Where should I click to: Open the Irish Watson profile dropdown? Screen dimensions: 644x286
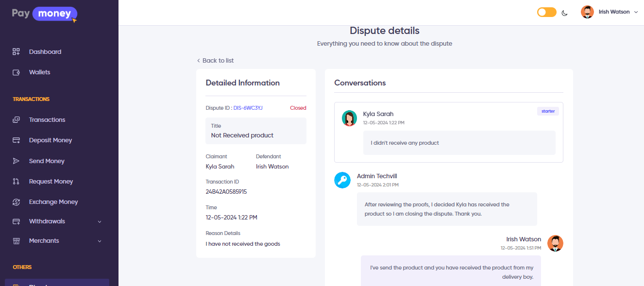[x=610, y=12]
